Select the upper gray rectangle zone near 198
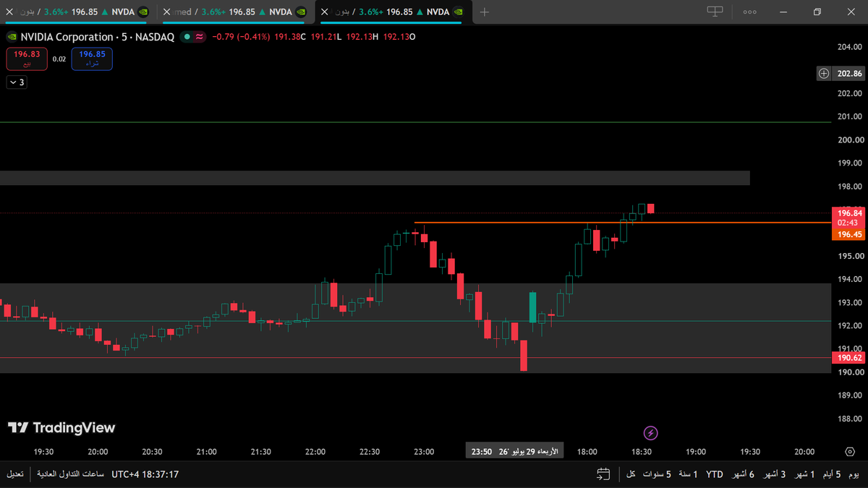 click(375, 178)
